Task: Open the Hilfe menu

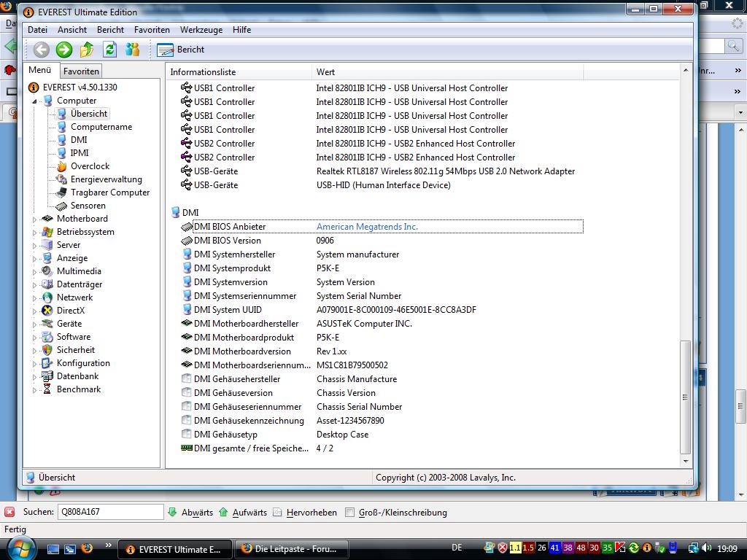Action: [x=241, y=29]
